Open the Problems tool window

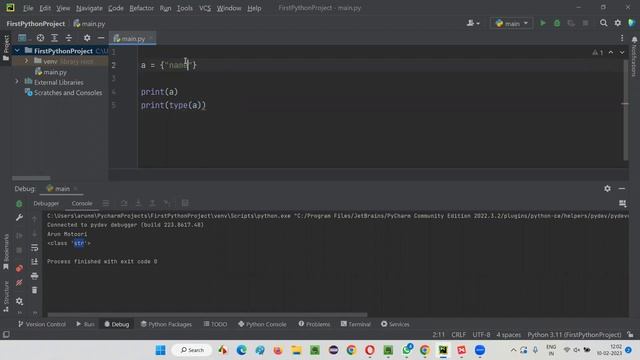[x=314, y=324]
